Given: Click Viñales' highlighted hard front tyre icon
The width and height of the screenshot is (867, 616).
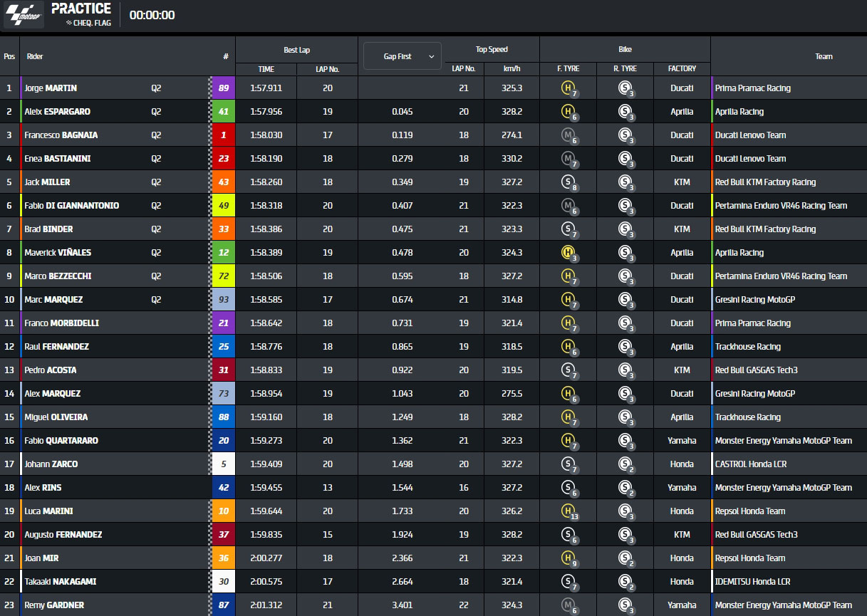Looking at the screenshot, I should (568, 253).
